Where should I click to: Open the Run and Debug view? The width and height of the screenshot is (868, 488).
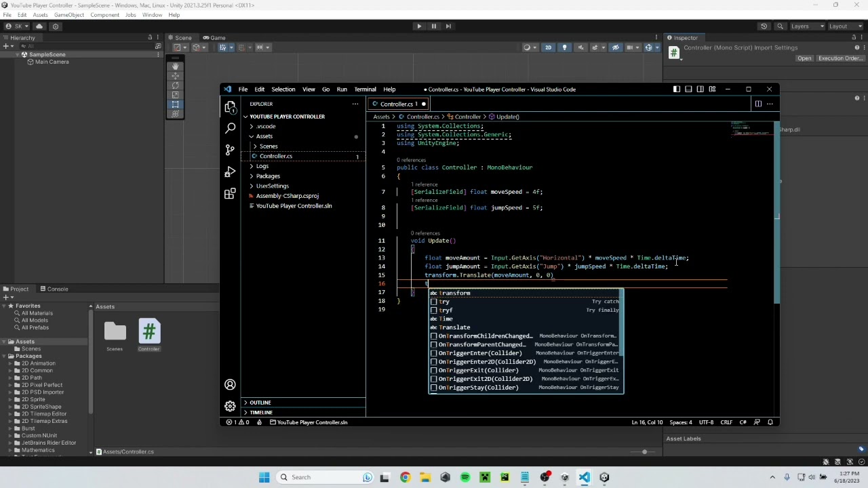point(230,172)
